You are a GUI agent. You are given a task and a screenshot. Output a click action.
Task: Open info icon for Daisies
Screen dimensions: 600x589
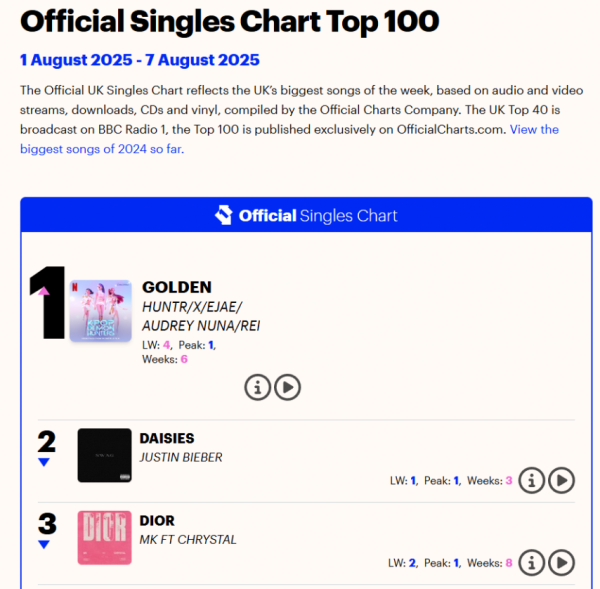tap(532, 480)
